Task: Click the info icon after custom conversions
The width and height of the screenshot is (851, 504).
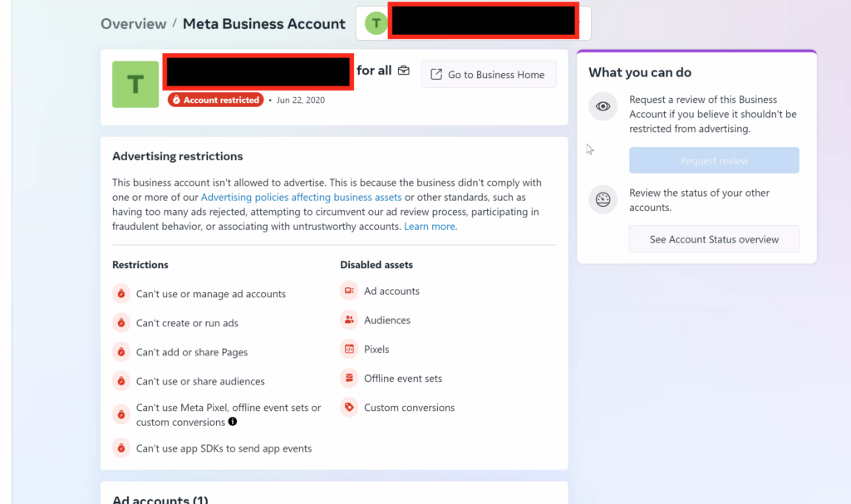Action: (233, 422)
